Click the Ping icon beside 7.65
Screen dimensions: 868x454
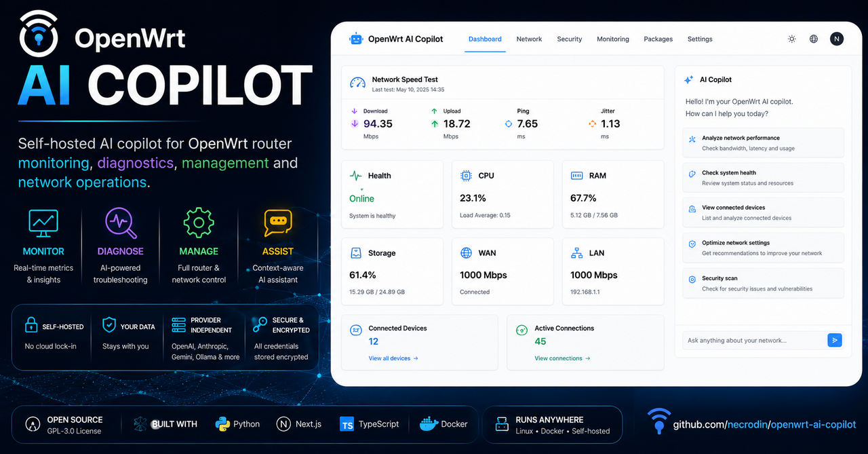point(509,124)
